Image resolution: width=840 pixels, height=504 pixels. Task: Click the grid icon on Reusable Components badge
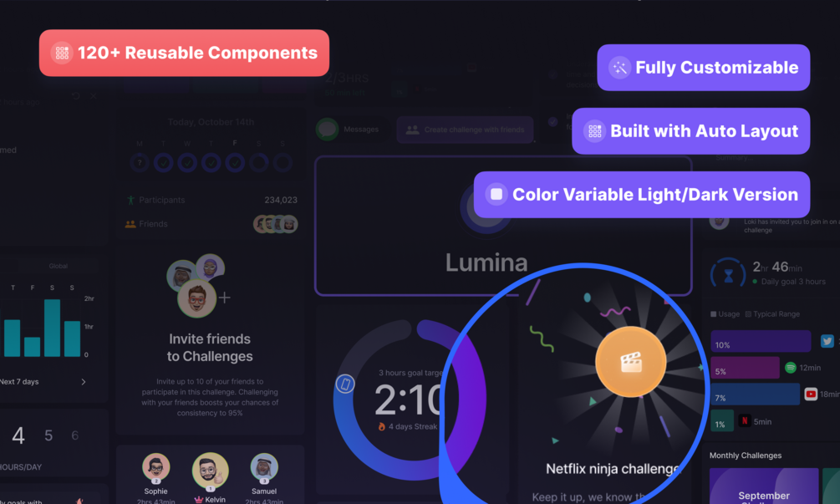(62, 53)
